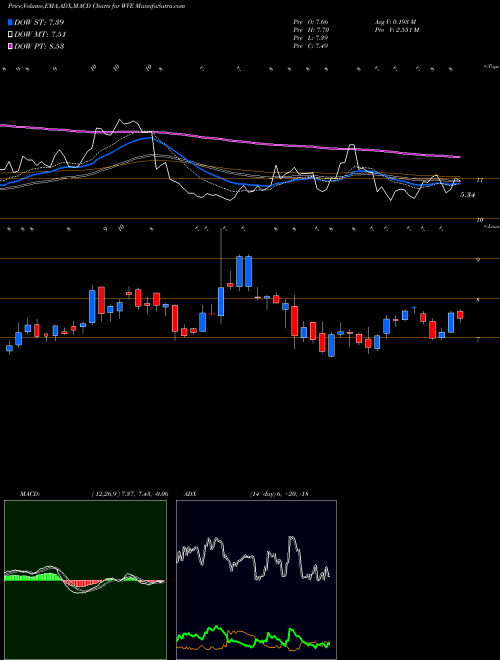Click the 10 price axis label
Image resolution: width=500 pixels, height=660 pixels.
click(479, 220)
